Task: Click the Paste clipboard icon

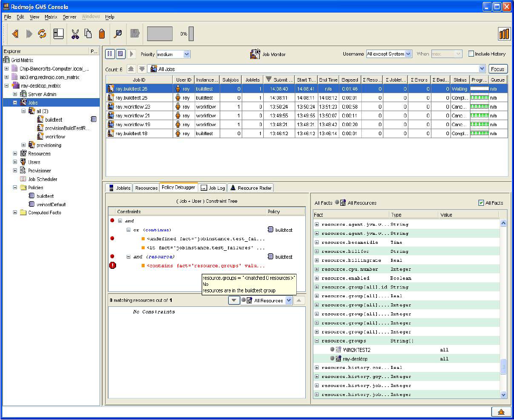Action: 102,34
